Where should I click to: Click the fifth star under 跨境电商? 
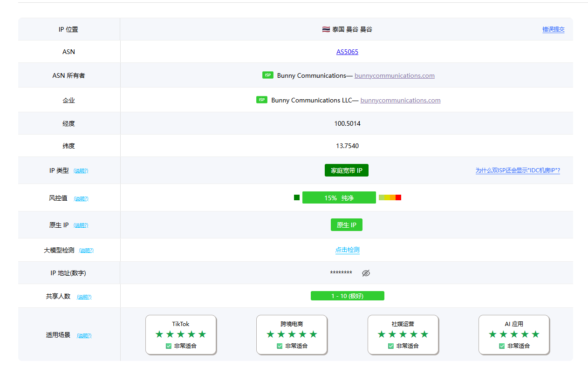(313, 334)
